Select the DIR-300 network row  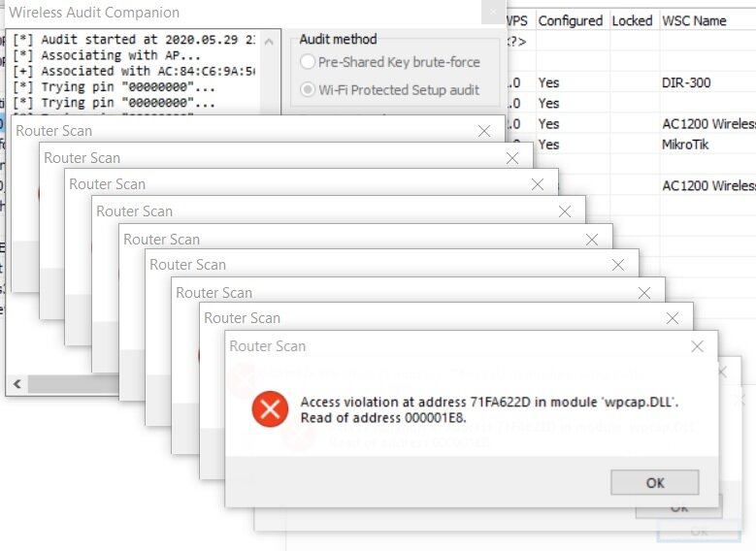pyautogui.click(x=685, y=82)
